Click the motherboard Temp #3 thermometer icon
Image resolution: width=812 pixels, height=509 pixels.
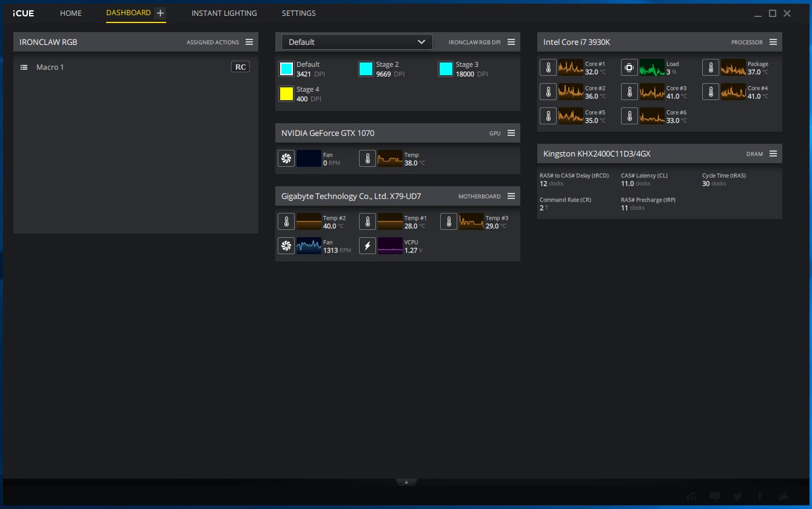tap(449, 221)
